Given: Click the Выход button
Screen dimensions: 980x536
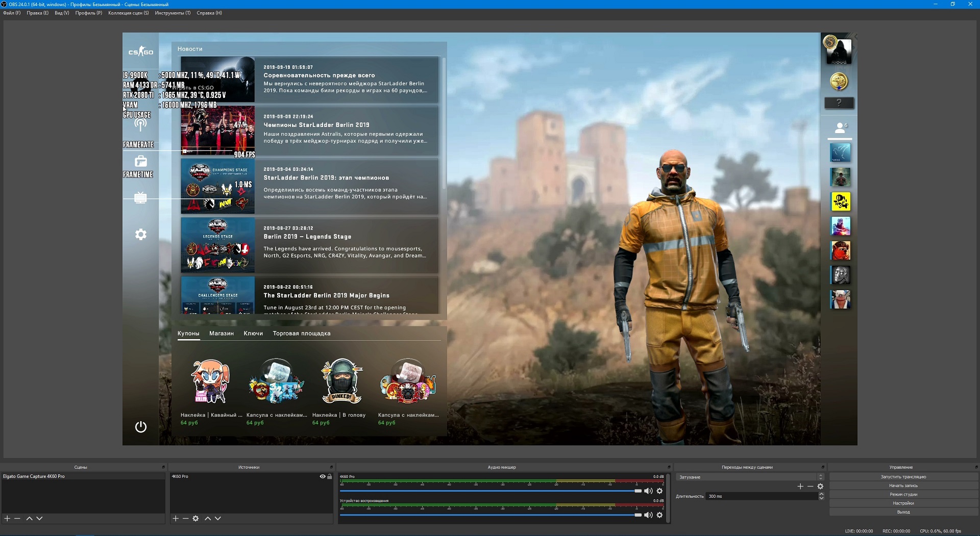Looking at the screenshot, I should pyautogui.click(x=903, y=512).
